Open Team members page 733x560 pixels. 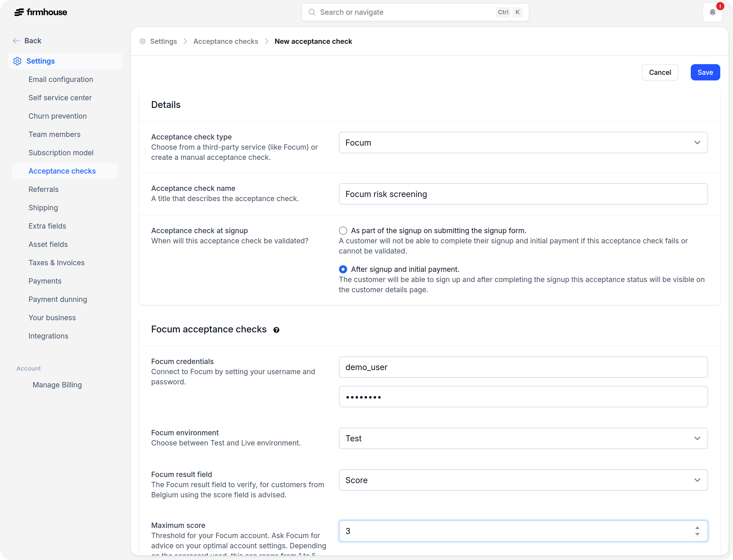point(55,134)
